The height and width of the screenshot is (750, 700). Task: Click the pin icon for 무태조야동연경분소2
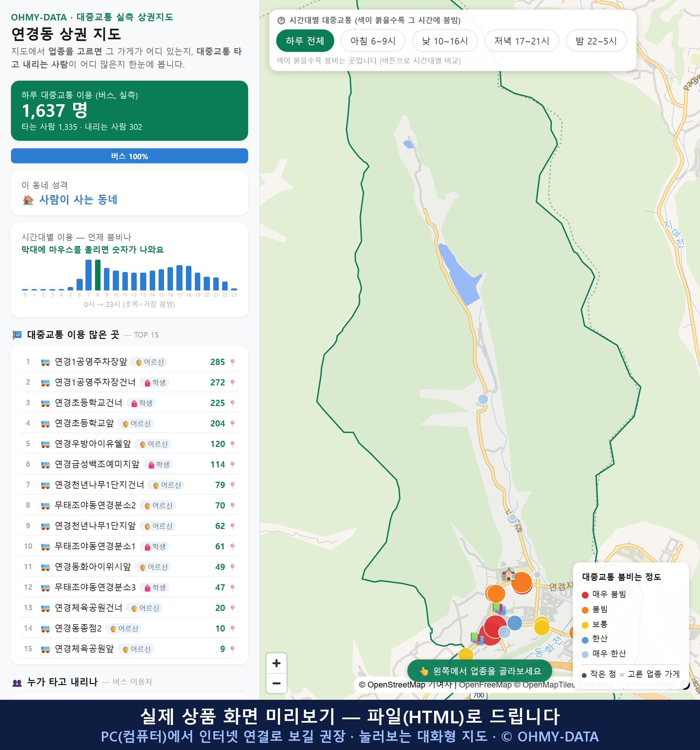232,506
